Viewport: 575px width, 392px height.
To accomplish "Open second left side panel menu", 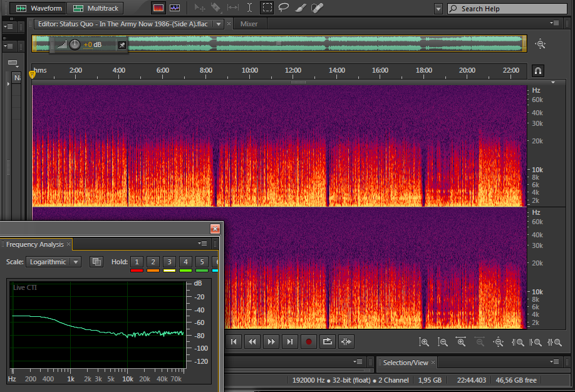I will (8, 46).
